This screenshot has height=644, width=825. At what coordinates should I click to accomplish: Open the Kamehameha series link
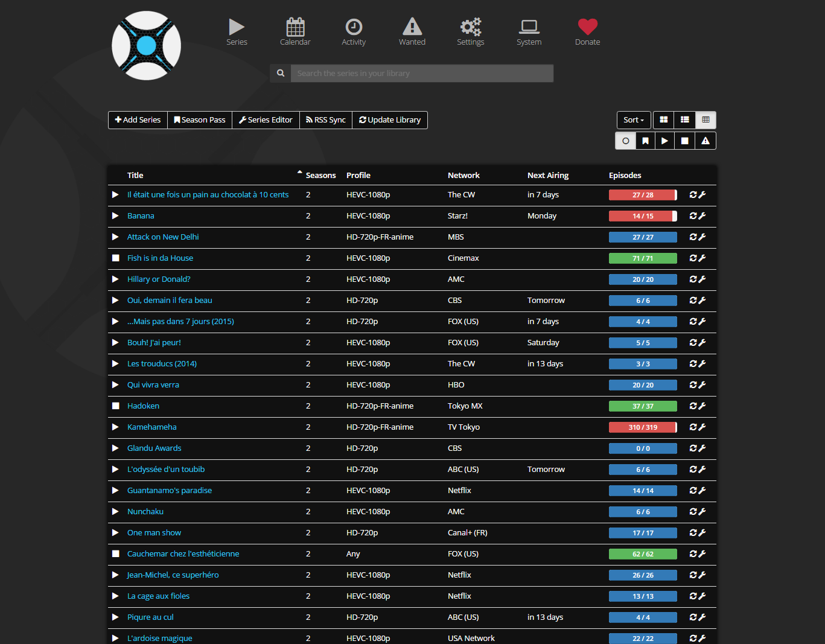click(x=152, y=427)
